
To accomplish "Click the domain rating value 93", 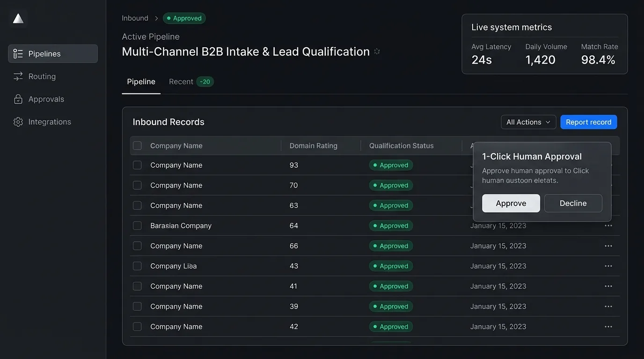I will (294, 165).
